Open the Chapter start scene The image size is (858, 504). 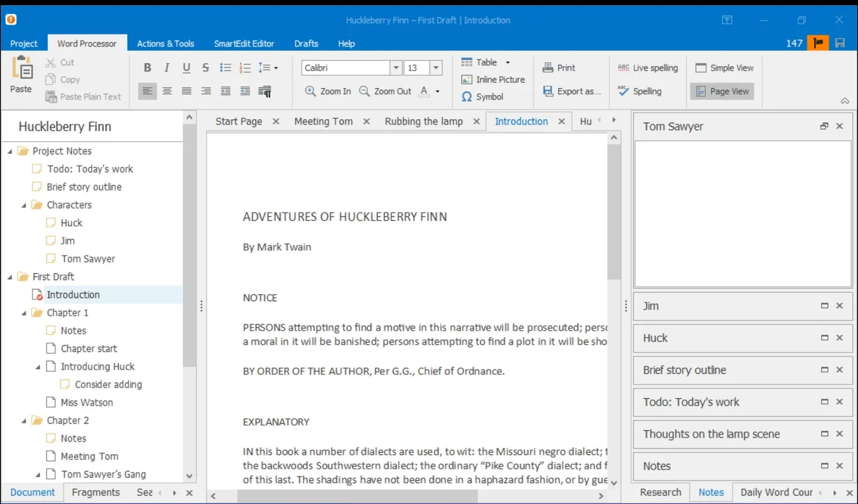tap(89, 348)
